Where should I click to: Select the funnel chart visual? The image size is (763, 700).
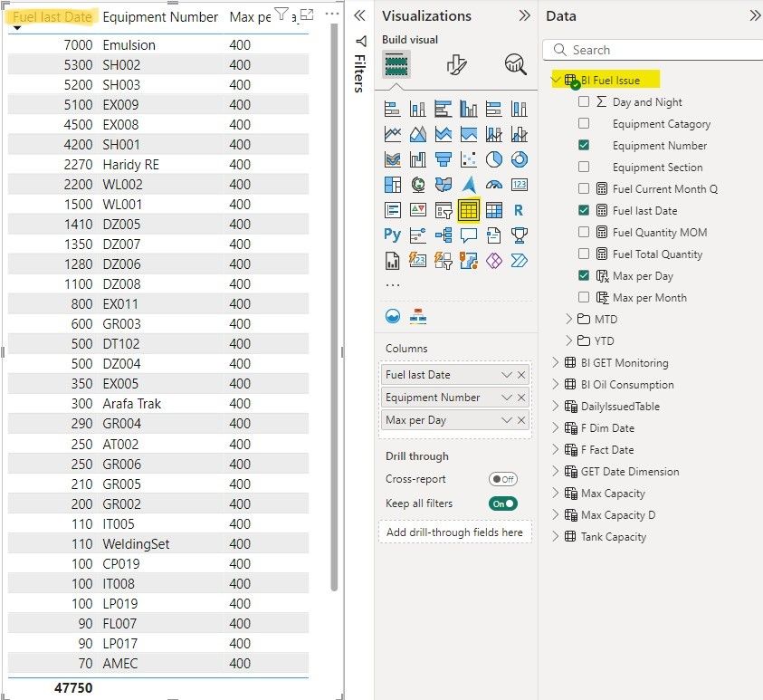[x=443, y=159]
